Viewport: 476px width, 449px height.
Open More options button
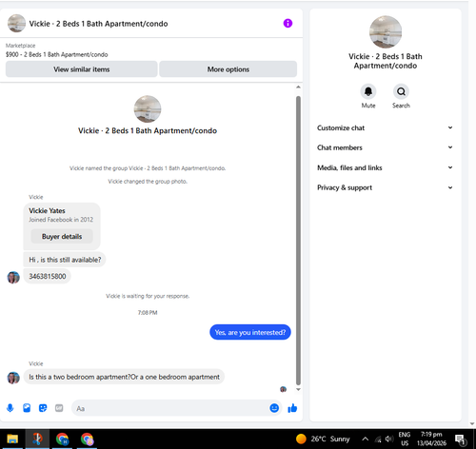(228, 69)
